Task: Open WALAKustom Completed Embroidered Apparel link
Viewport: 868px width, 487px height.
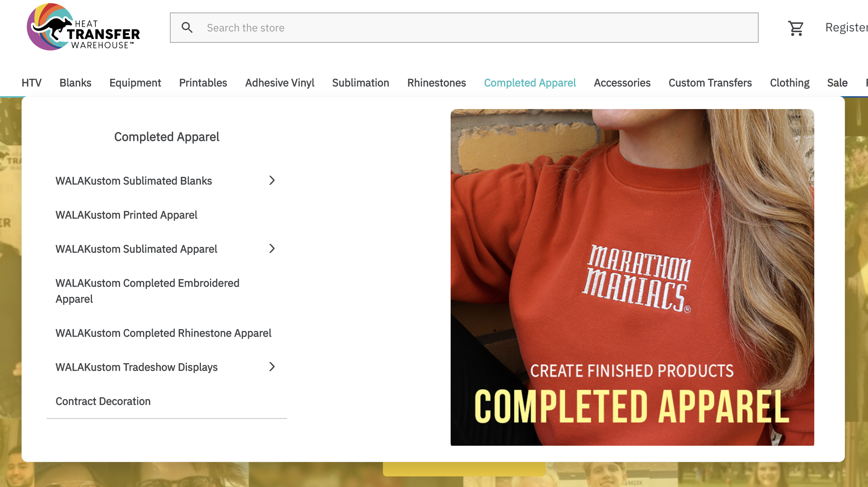Action: (x=148, y=291)
